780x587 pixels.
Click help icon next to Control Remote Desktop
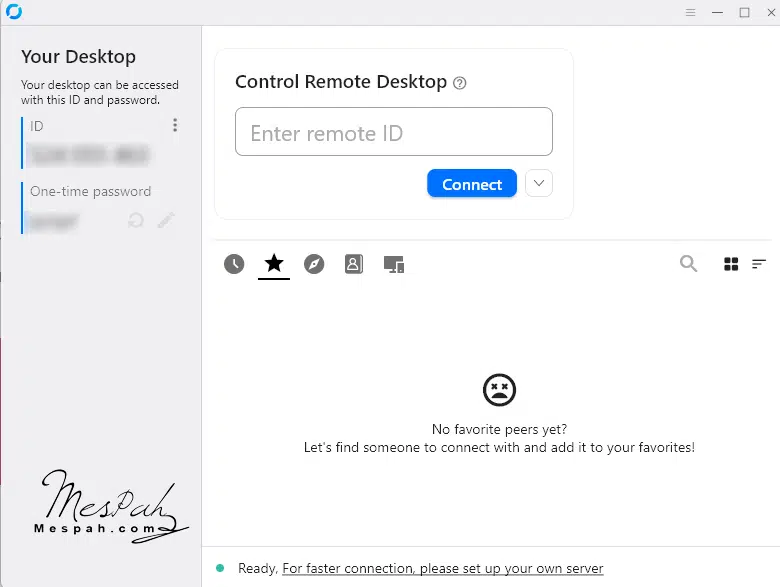[x=460, y=83]
